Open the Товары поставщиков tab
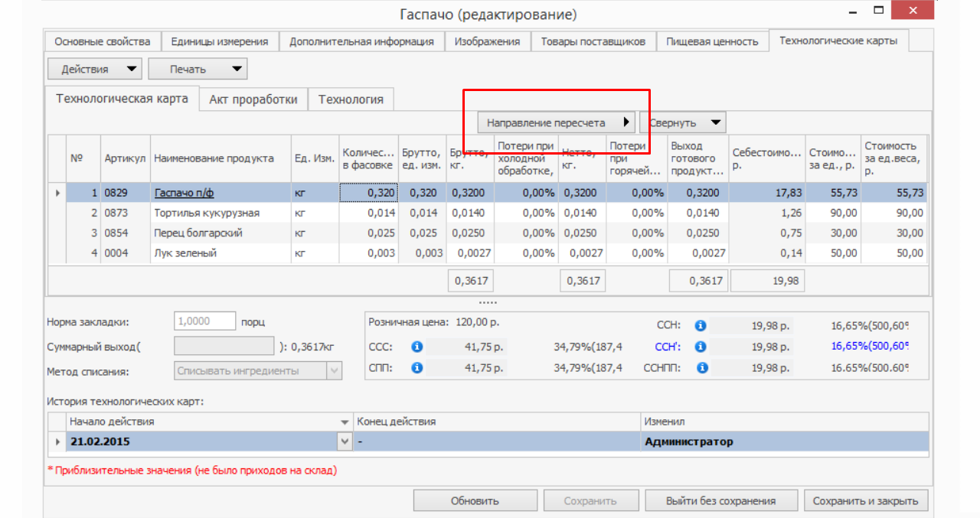This screenshot has height=518, width=980. tap(593, 41)
